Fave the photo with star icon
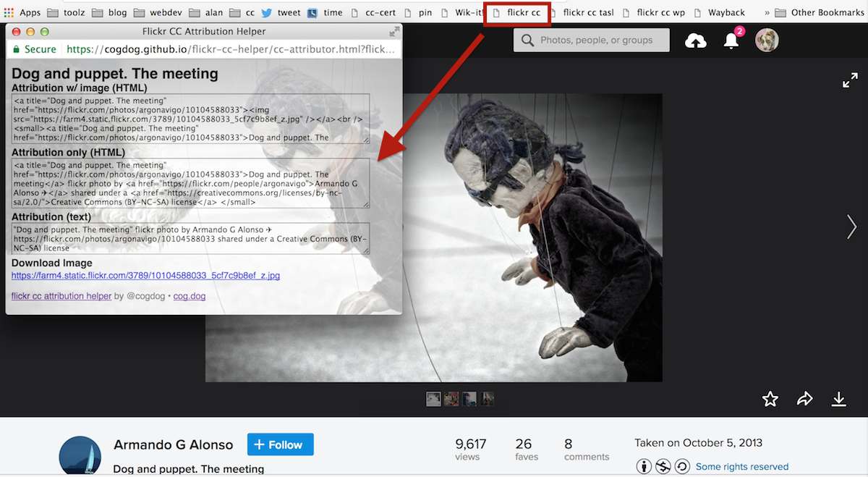Screen dimensions: 868x477 [770, 399]
